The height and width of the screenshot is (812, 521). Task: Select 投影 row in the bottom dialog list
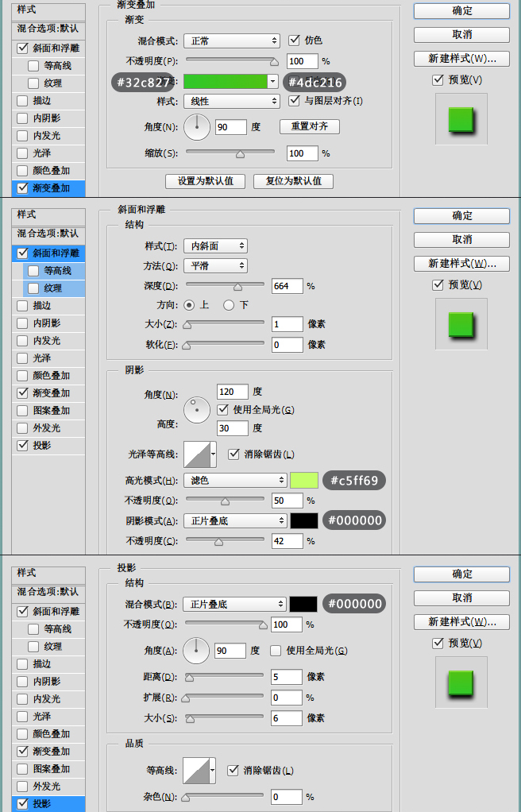(x=48, y=804)
